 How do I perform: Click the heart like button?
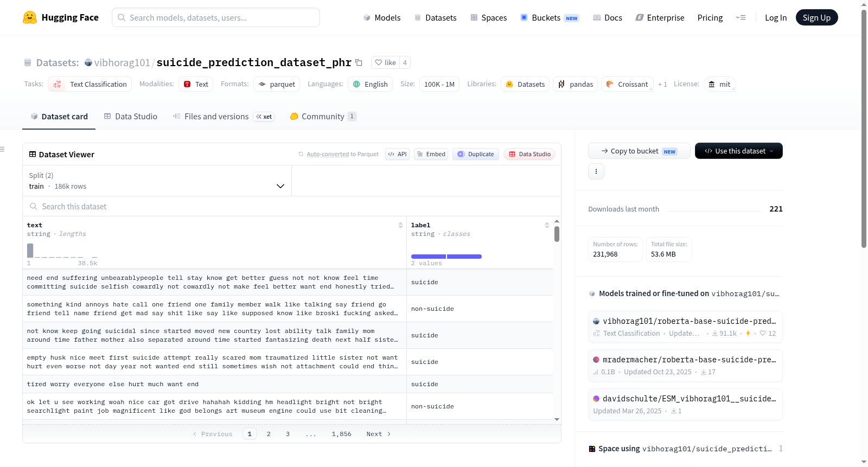pyautogui.click(x=385, y=62)
